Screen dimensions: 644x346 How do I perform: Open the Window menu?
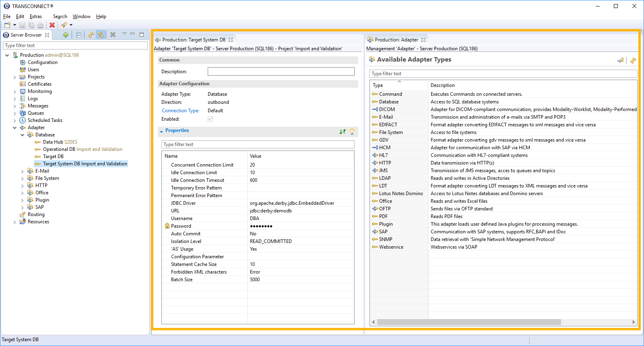pos(82,16)
